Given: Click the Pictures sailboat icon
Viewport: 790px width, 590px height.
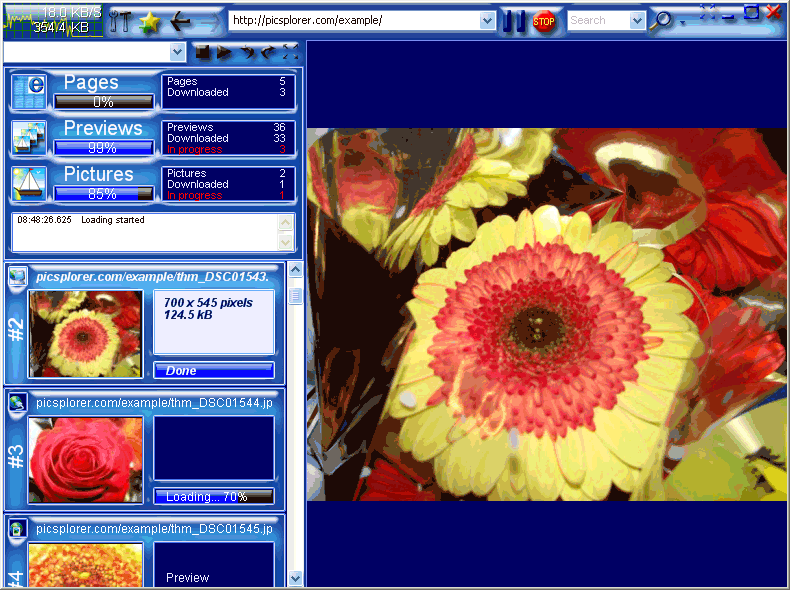Looking at the screenshot, I should tap(29, 184).
